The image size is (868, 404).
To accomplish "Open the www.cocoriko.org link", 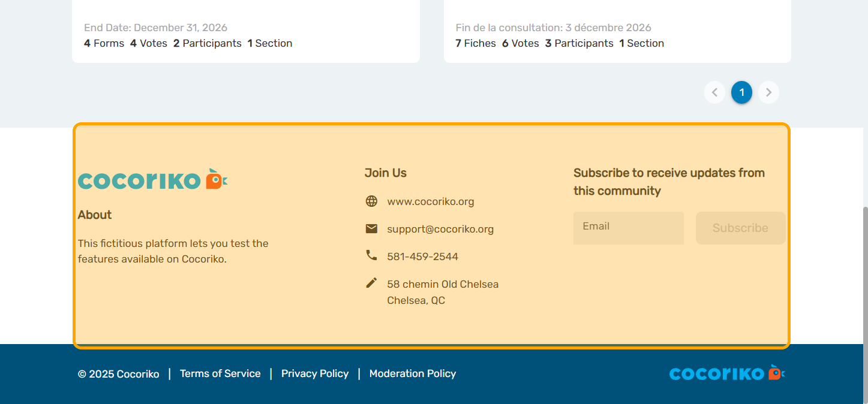I will [x=430, y=201].
